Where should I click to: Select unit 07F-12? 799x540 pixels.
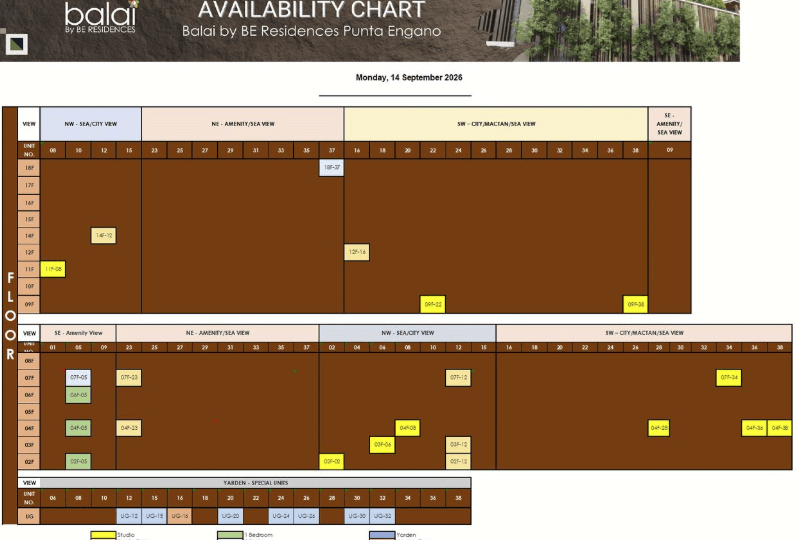(458, 377)
